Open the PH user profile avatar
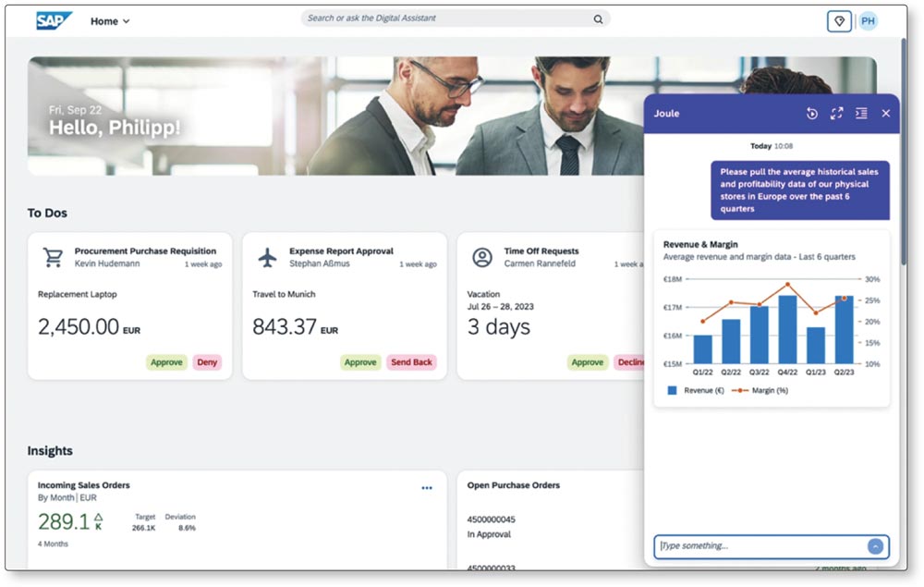924x587 pixels. point(868,21)
